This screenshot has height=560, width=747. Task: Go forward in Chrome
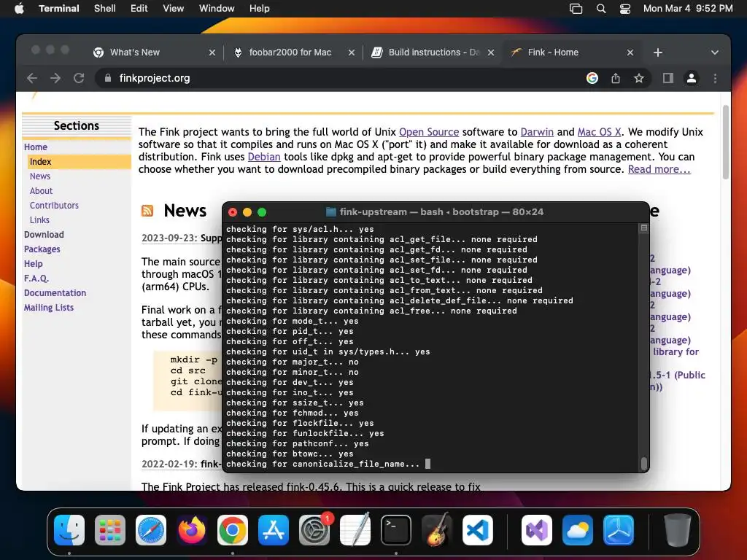click(55, 78)
